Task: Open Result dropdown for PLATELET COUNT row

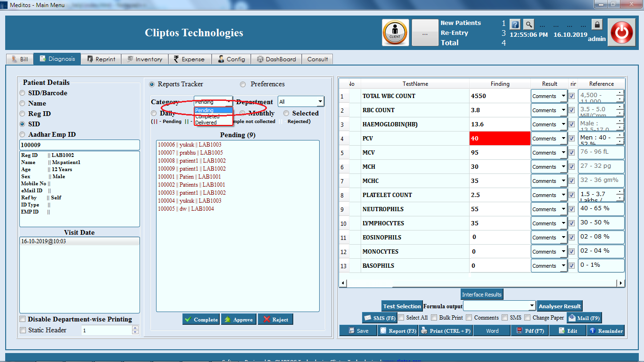Action: coord(549,195)
